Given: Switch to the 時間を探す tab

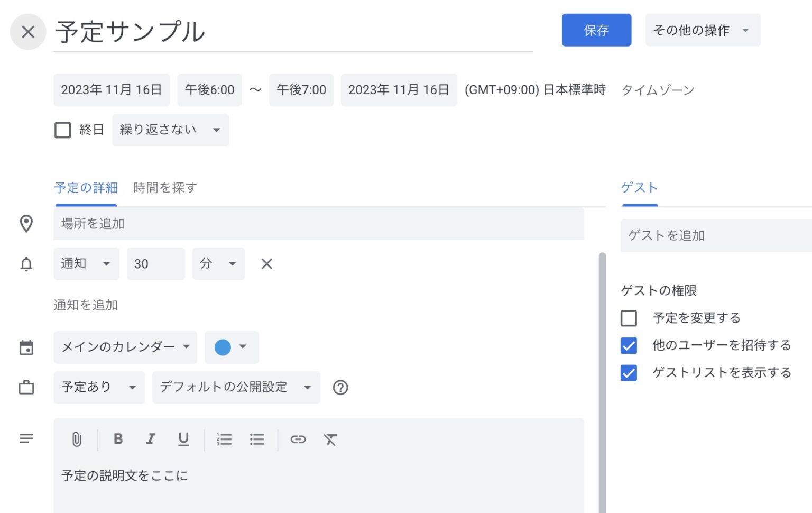Looking at the screenshot, I should pyautogui.click(x=164, y=188).
